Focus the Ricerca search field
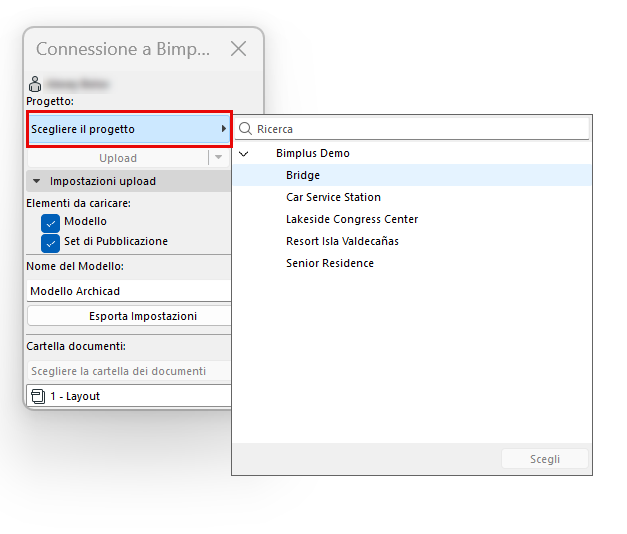The width and height of the screenshot is (627, 534). pos(412,129)
